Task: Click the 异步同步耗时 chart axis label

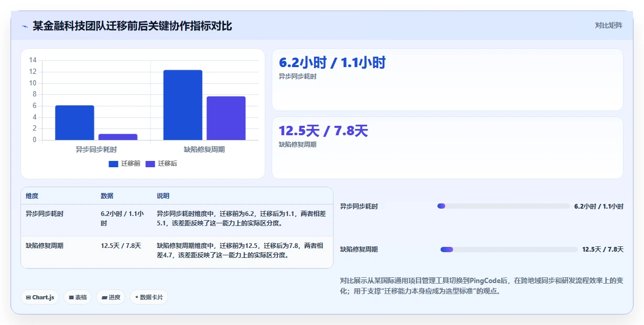Action: coord(96,149)
